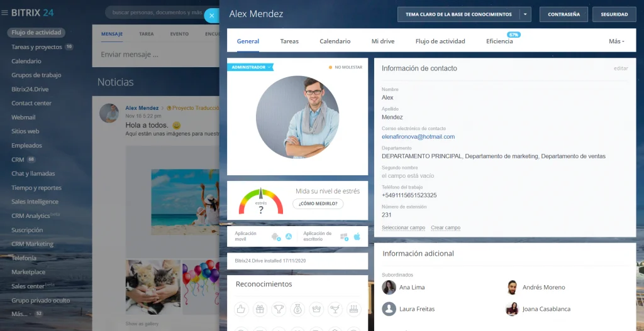Click the ¿Cómo medirlo? button
Screen dimensions: 644x331
click(318, 203)
